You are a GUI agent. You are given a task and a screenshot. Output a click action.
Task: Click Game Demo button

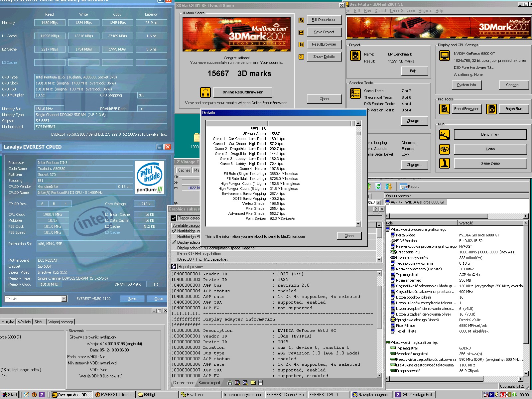(x=490, y=163)
